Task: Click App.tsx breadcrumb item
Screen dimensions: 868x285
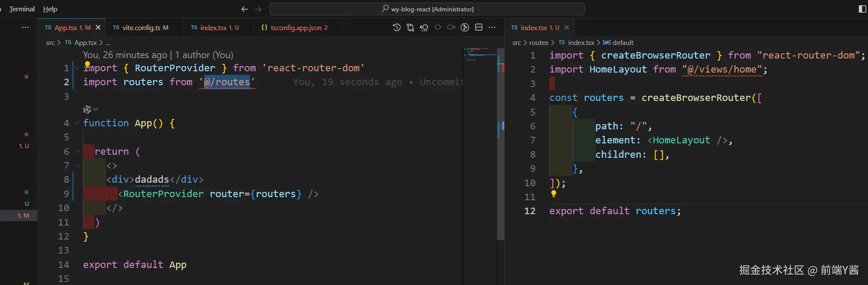Action: click(86, 43)
